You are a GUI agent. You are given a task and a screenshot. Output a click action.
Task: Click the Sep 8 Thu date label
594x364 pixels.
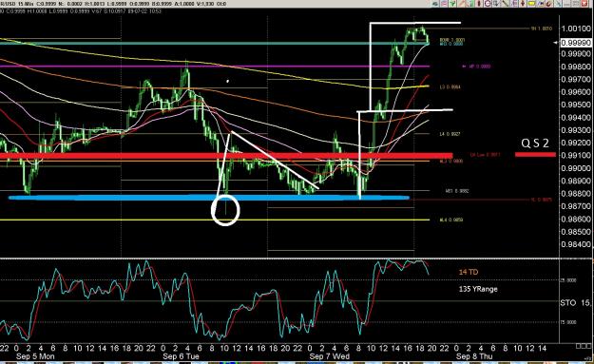[x=474, y=356]
